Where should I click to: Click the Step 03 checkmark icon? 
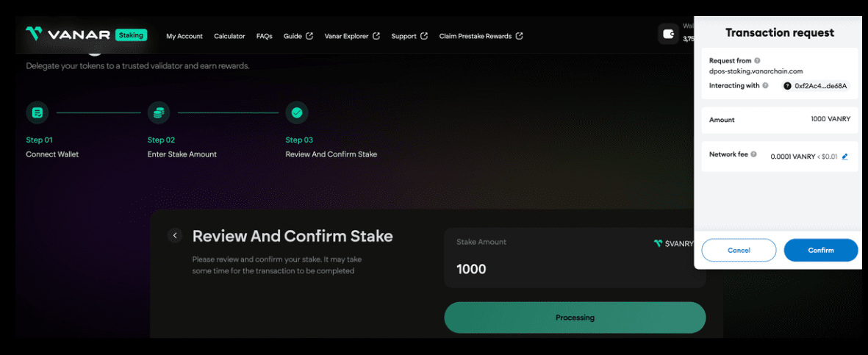coord(297,112)
